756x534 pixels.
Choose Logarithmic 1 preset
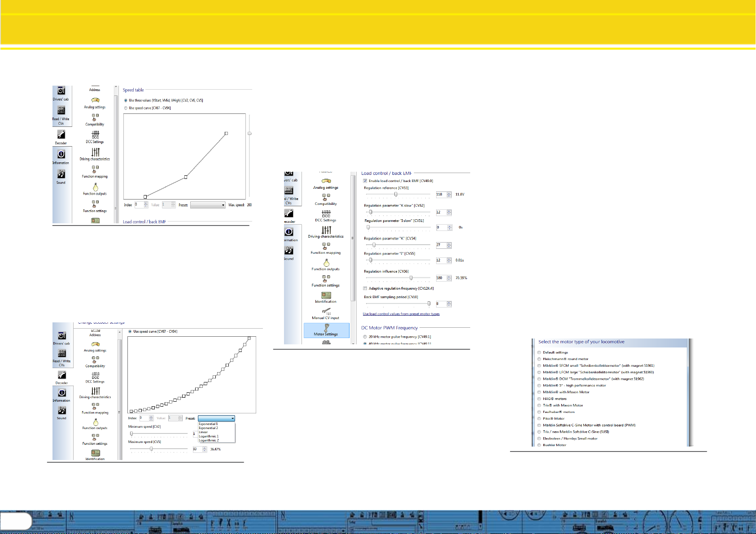pos(209,436)
